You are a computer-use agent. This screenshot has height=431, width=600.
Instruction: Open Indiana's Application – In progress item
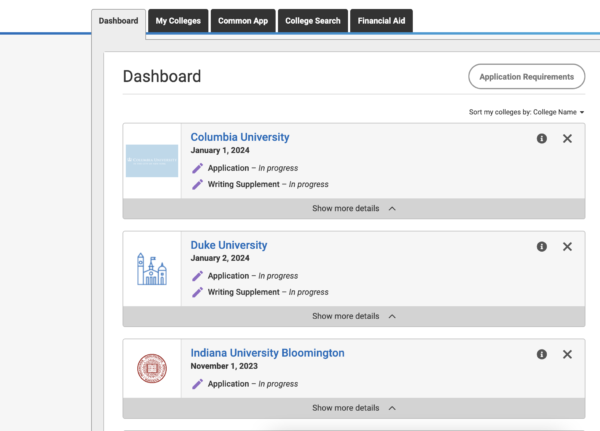coord(253,384)
